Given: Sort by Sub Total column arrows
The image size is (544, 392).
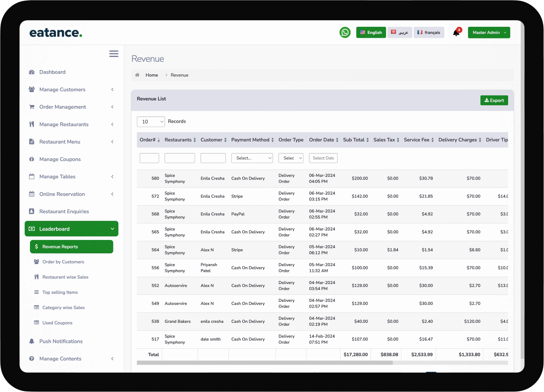Looking at the screenshot, I should (368, 140).
